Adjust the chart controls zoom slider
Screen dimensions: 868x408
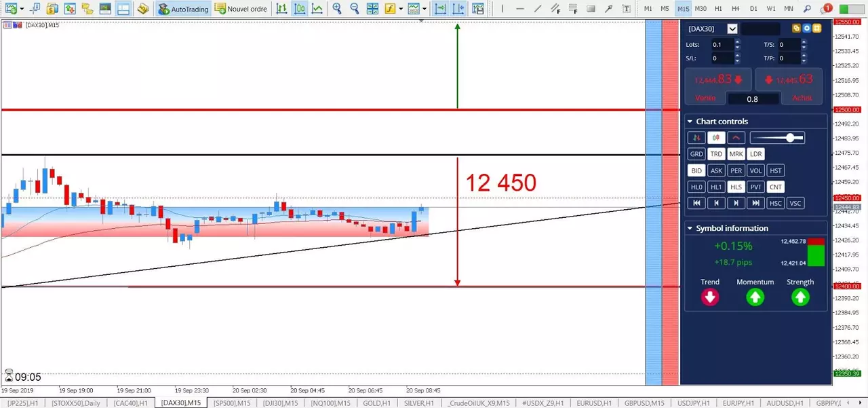point(776,138)
